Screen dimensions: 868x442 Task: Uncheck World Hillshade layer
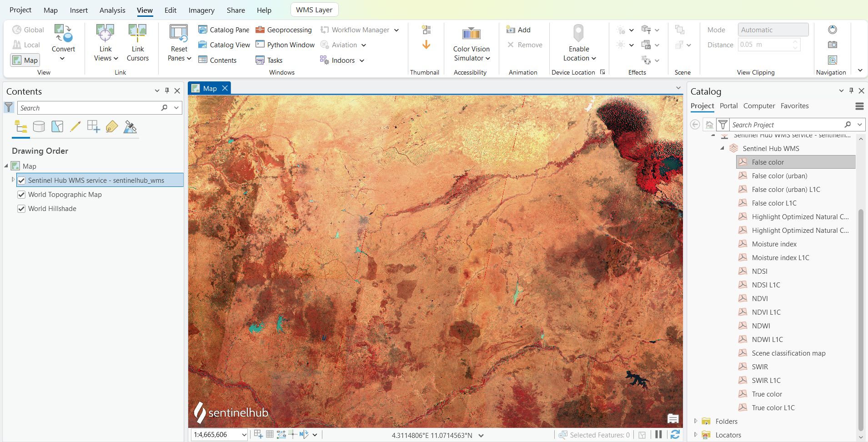[21, 208]
